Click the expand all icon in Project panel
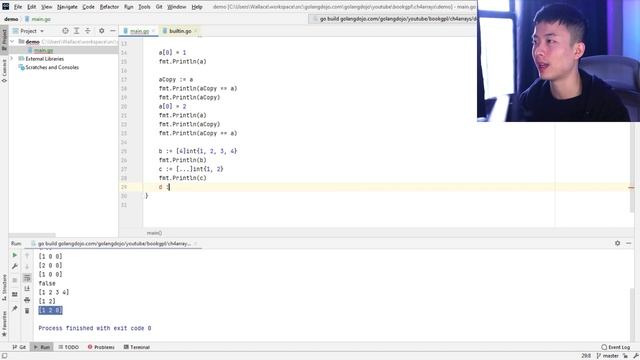Screen dimensions: 640x360 pyautogui.click(x=76, y=31)
